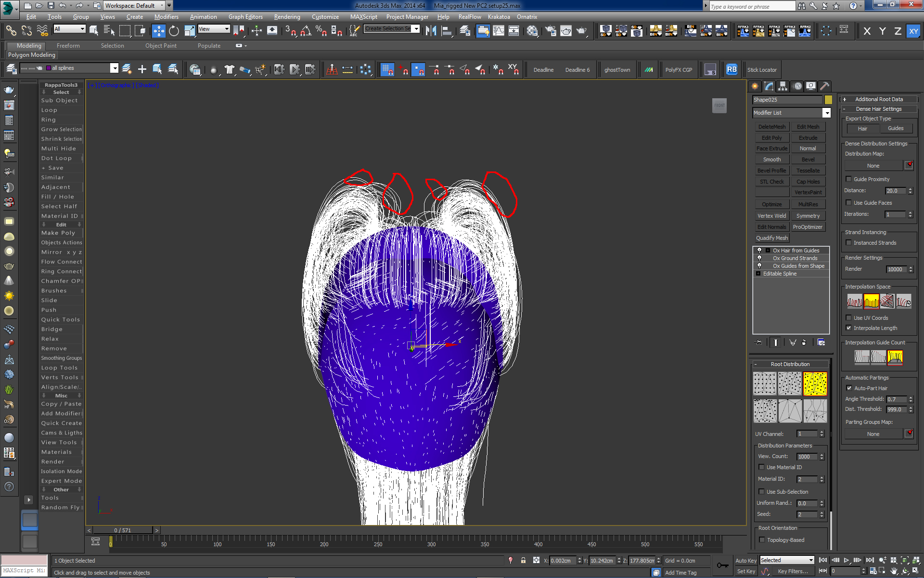The image size is (924, 578).
Task: Select the Select and Move tool
Action: pyautogui.click(x=158, y=31)
